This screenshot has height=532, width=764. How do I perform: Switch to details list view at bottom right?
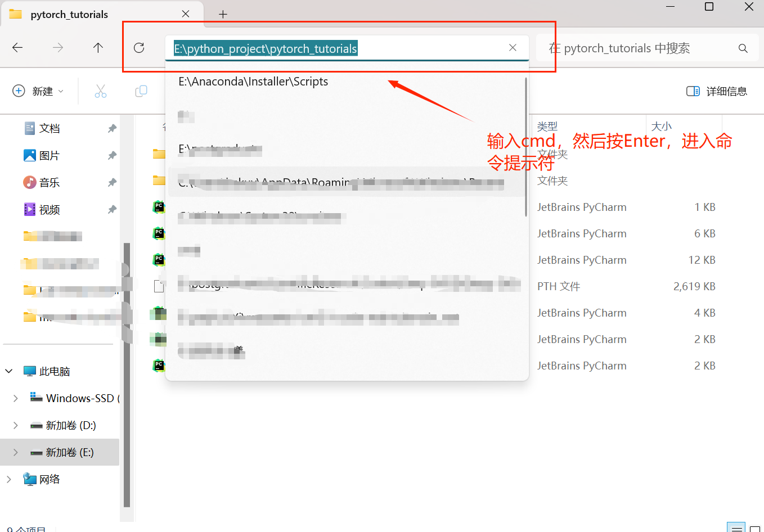point(736,528)
